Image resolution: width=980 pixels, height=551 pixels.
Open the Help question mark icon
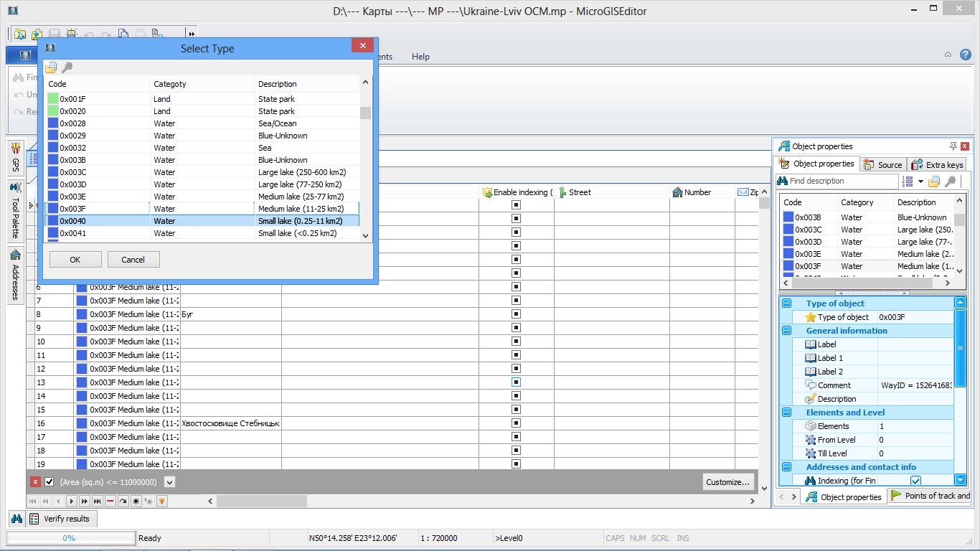pos(966,55)
